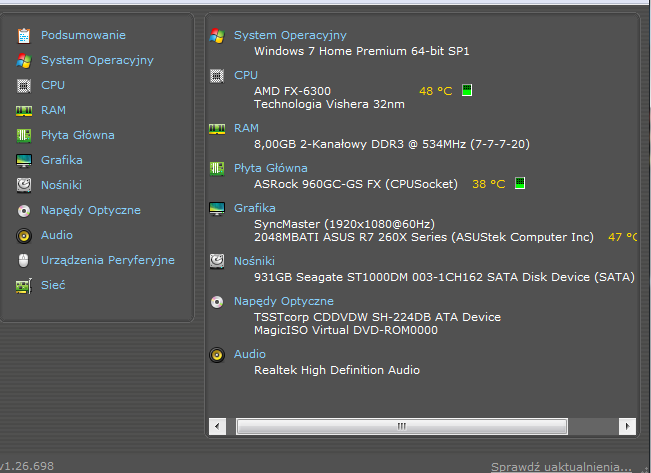Click the SyncMaster (1920x1080@60Hz) text
The width and height of the screenshot is (651, 473).
click(x=344, y=224)
